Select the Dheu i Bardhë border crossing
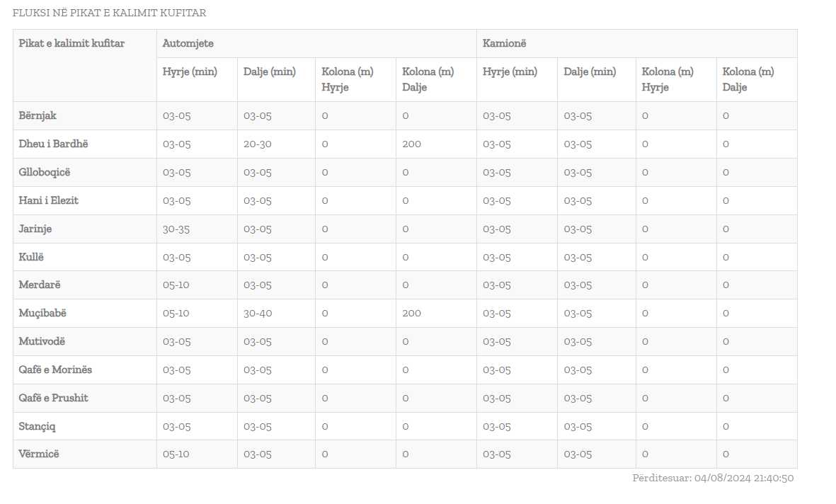The image size is (836, 504). pos(53,144)
